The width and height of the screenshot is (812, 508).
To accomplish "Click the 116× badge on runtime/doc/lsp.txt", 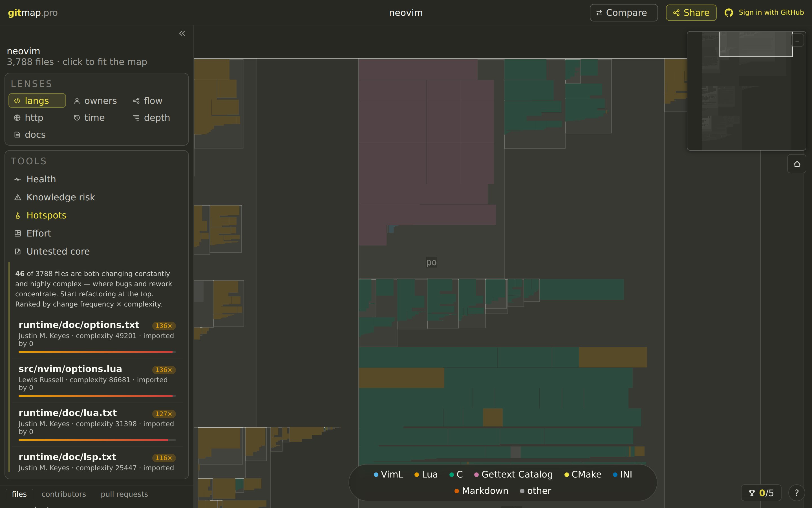I will [164, 457].
